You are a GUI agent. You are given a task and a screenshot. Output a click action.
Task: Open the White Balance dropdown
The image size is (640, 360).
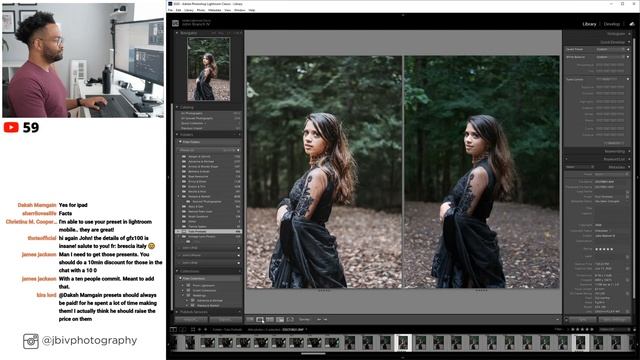(x=610, y=57)
